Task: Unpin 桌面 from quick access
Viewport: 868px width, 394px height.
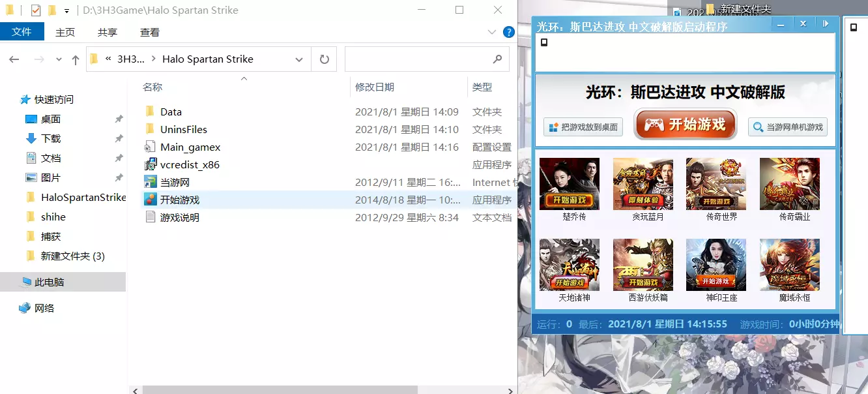Action: click(x=119, y=119)
